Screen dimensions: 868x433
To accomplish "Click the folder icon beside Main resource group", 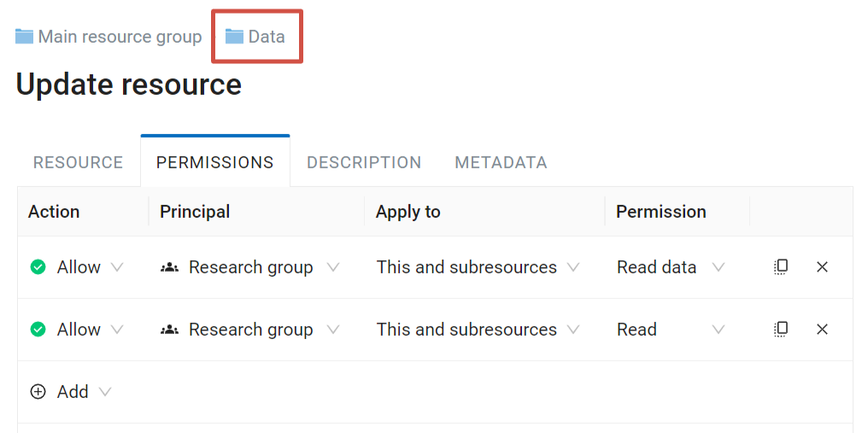I will pyautogui.click(x=24, y=37).
